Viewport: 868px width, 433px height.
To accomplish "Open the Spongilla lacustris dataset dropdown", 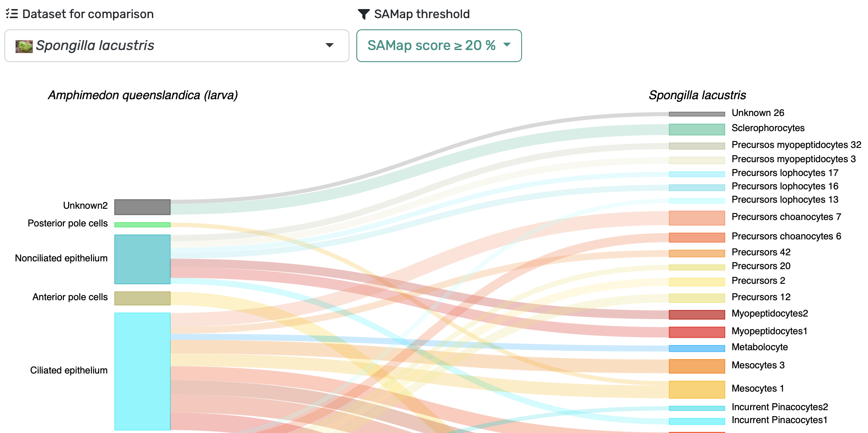I will 177,46.
